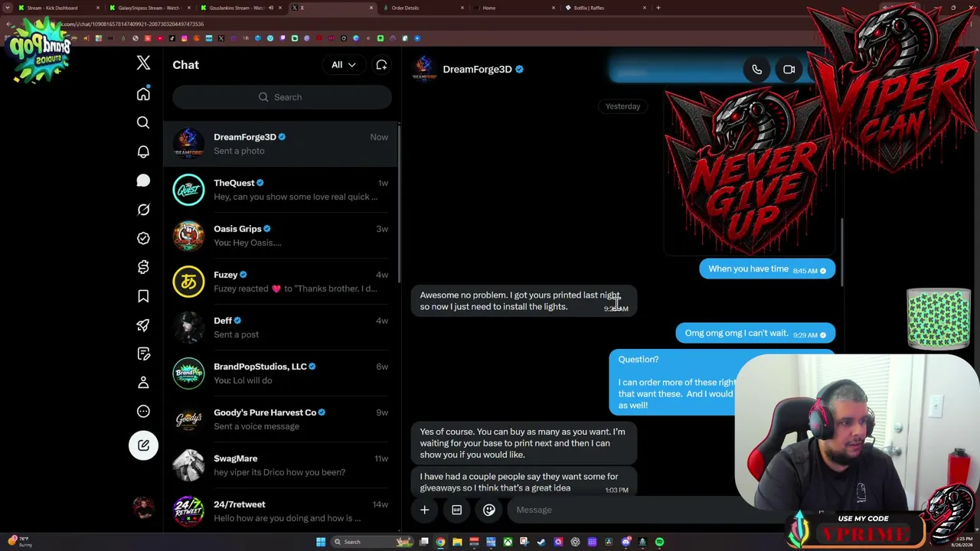Image resolution: width=980 pixels, height=551 pixels.
Task: Open DreamForge3D profile from chat header name
Action: point(477,70)
